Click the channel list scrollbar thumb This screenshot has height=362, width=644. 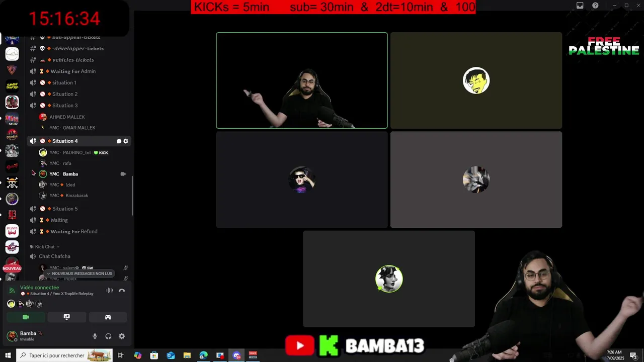coord(133,196)
